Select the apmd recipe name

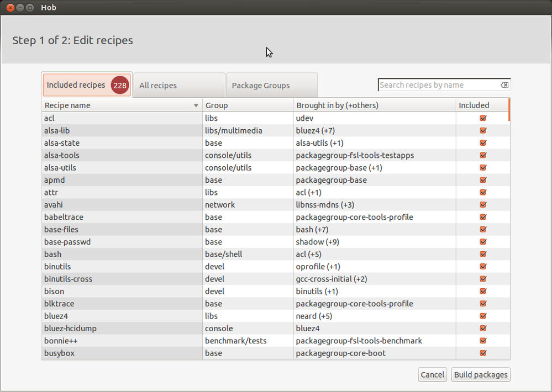coord(54,180)
